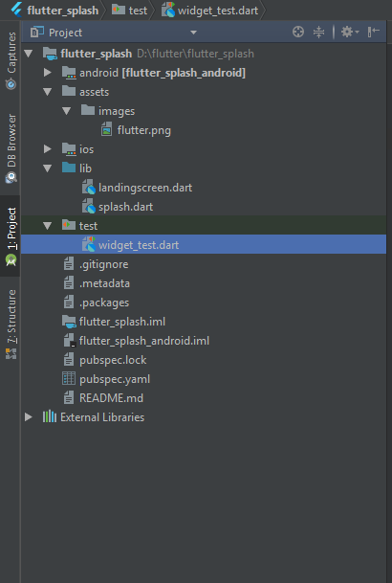Select pubspec.lock file
The width and height of the screenshot is (392, 583).
pyautogui.click(x=113, y=360)
